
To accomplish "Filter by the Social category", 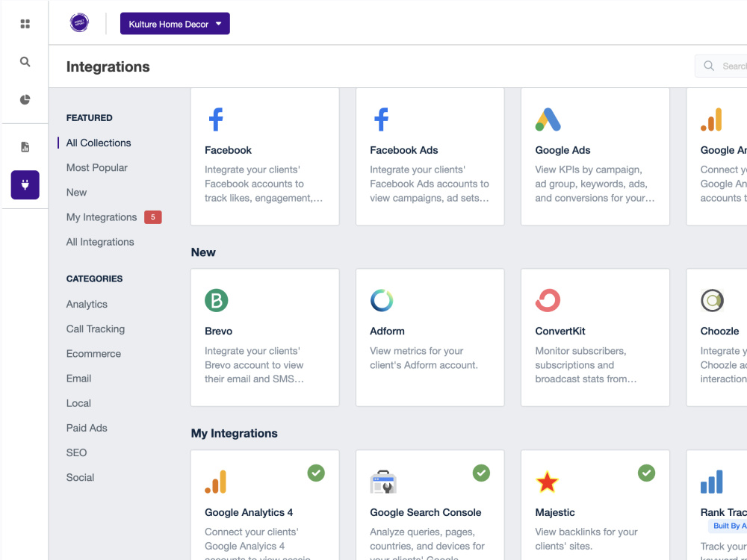I will coord(80,478).
